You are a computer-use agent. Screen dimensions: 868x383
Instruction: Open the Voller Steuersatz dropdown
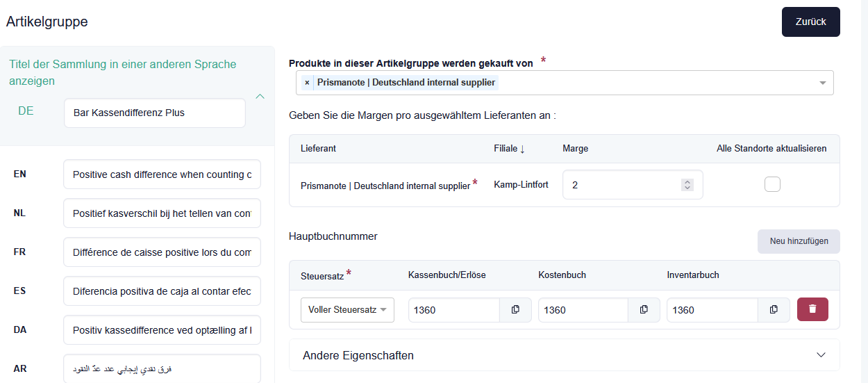(x=347, y=310)
